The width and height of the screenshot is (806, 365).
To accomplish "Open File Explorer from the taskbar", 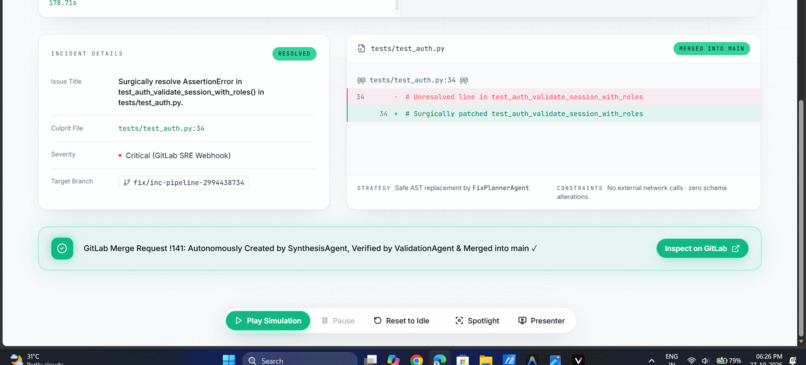I will click(486, 360).
